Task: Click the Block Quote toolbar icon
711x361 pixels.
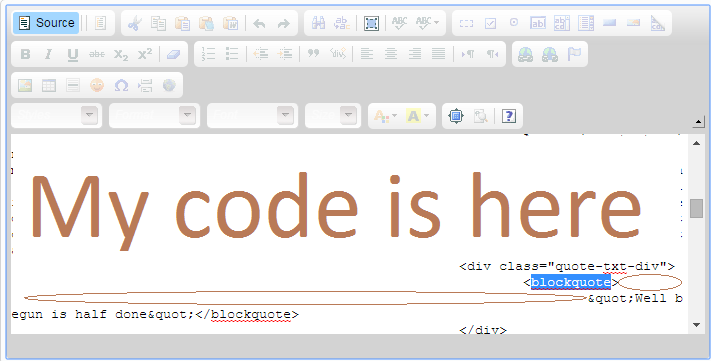Action: (x=313, y=54)
